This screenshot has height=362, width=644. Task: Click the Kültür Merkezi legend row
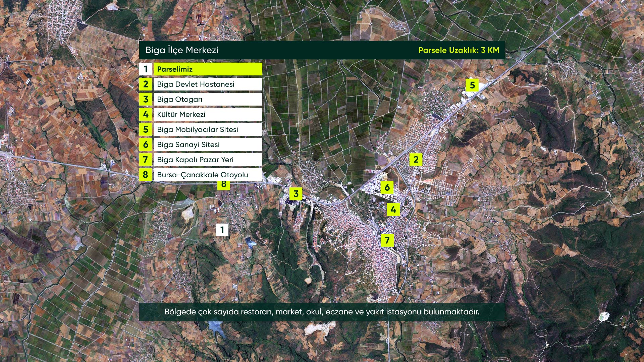pyautogui.click(x=208, y=115)
